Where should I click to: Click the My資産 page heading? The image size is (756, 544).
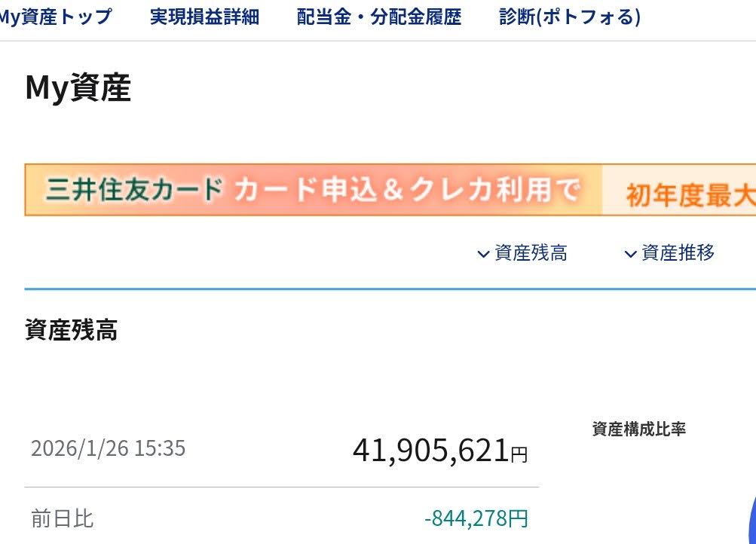[78, 88]
